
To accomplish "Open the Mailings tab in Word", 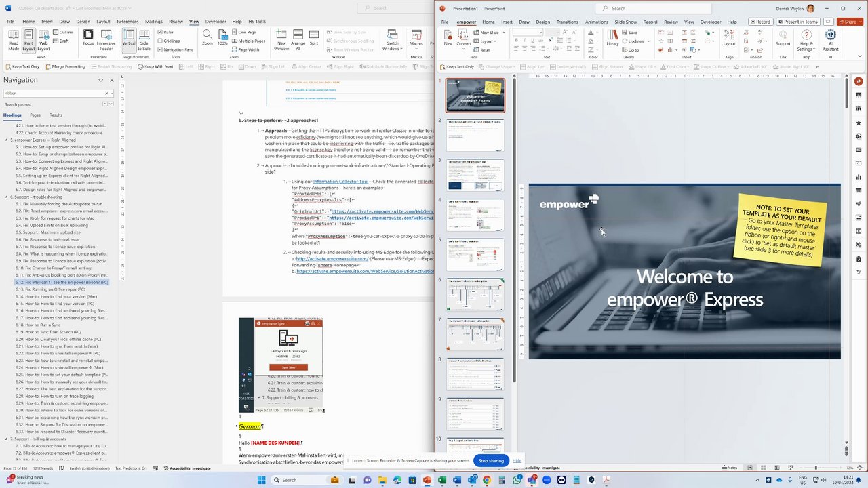I will pyautogui.click(x=154, y=22).
